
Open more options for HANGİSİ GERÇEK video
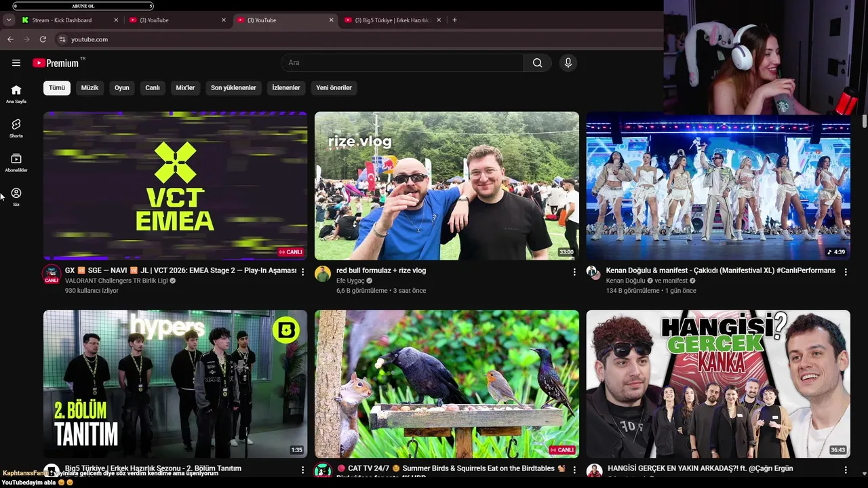846,470
